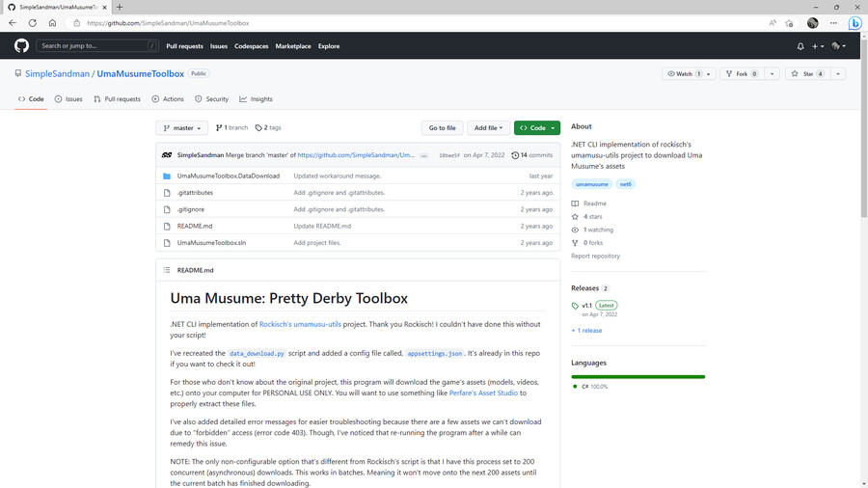
Task: Click the README.md table of contents icon
Action: [x=167, y=270]
